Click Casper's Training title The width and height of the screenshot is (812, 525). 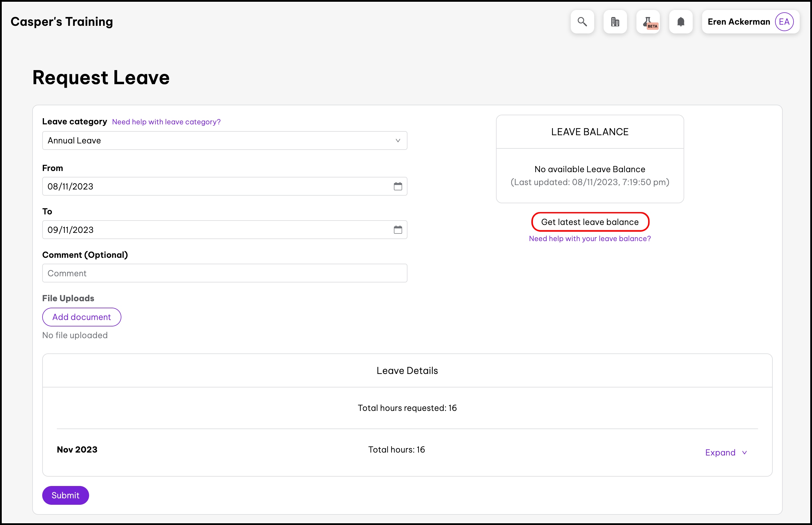click(x=62, y=22)
